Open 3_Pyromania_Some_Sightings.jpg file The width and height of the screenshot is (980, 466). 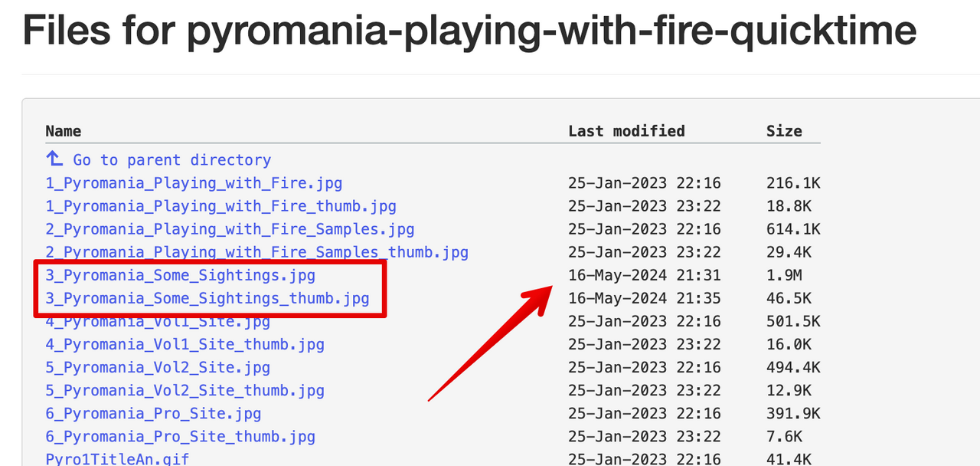point(180,275)
